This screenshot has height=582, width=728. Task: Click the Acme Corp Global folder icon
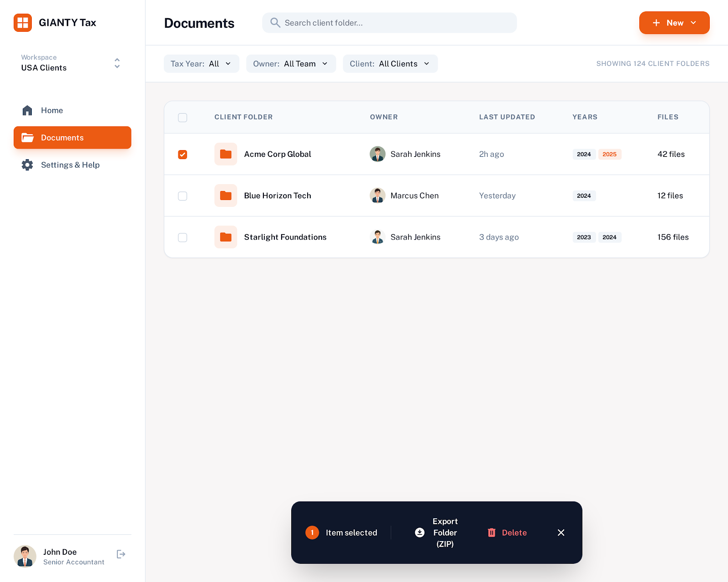226,154
